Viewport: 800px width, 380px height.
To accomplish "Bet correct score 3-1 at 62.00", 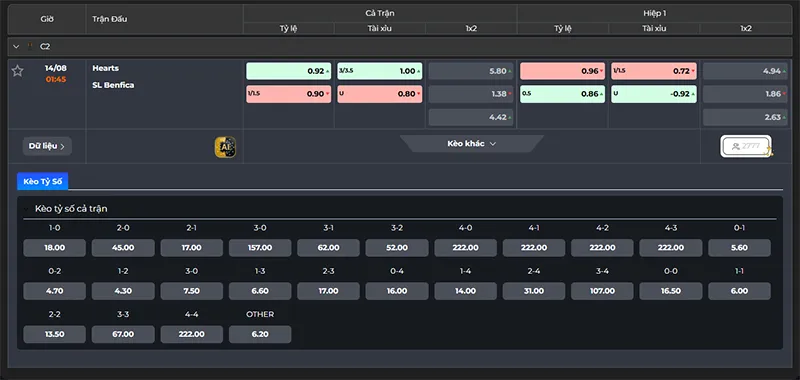I will [x=329, y=248].
